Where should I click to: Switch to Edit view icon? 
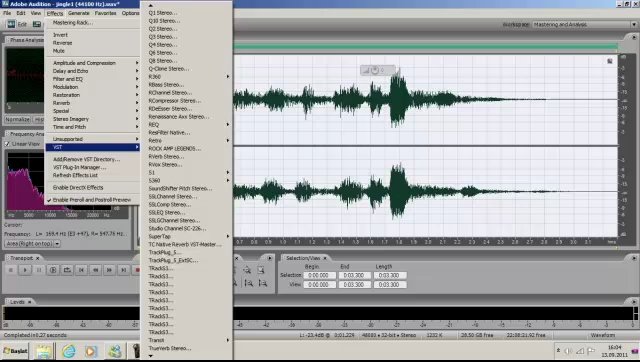[x=11, y=24]
